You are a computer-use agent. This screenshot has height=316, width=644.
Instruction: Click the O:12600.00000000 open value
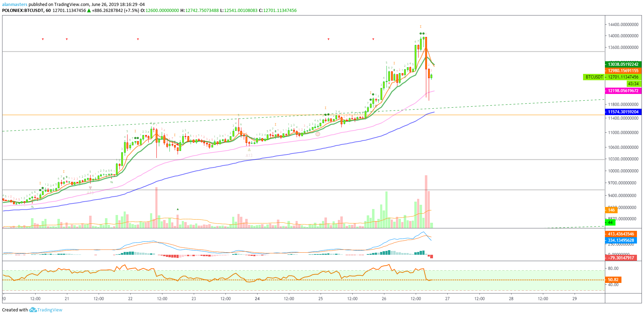(x=160, y=11)
